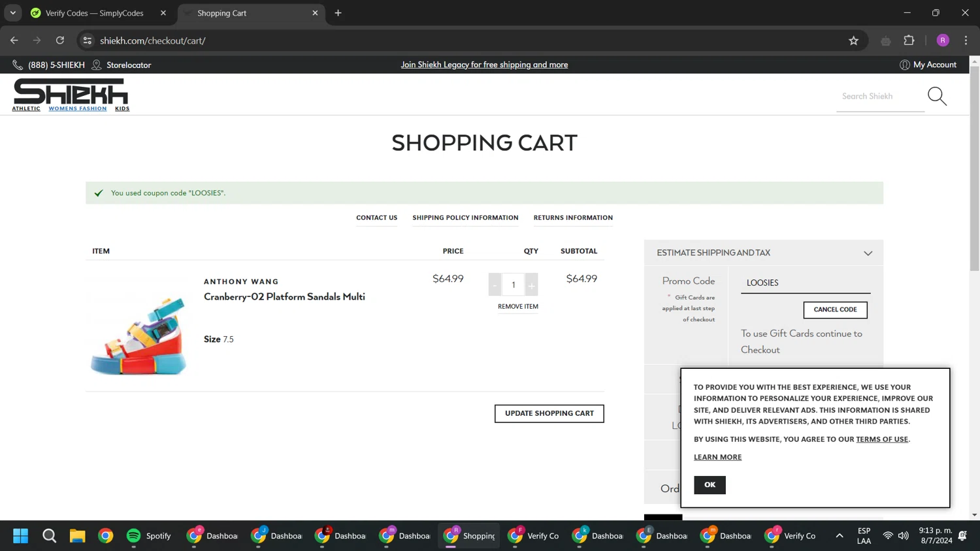Image resolution: width=980 pixels, height=551 pixels.
Task: Open Spotify from taskbar
Action: [150, 536]
